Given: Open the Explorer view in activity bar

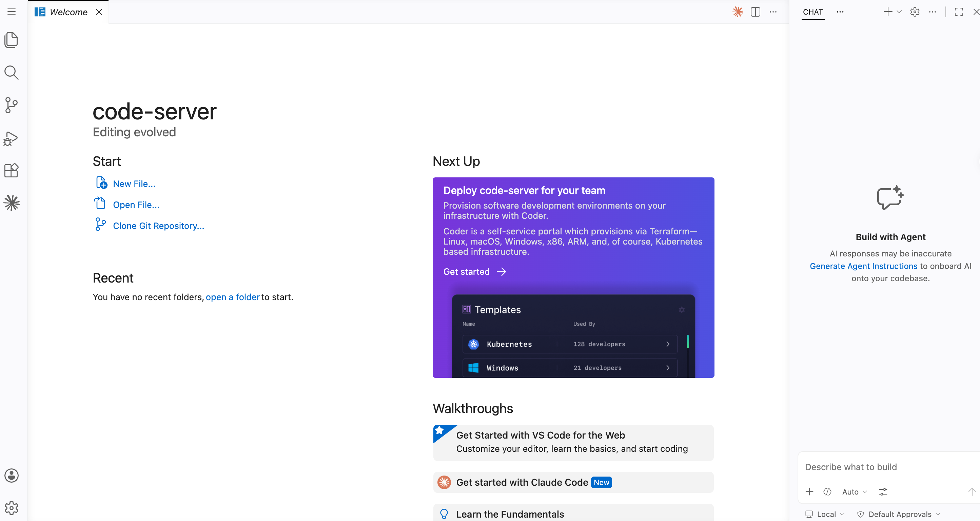Looking at the screenshot, I should (x=12, y=40).
